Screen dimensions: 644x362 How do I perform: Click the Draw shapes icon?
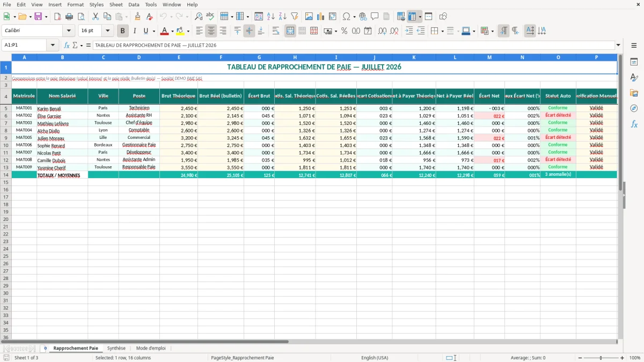coord(443,17)
